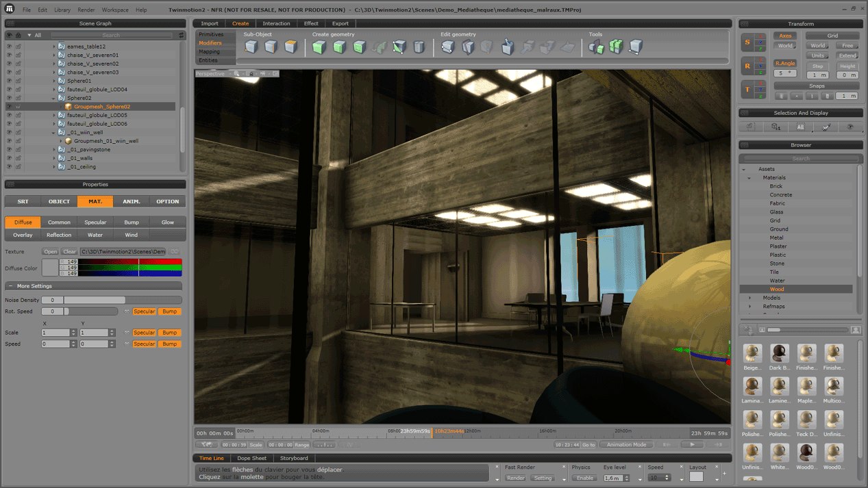Image resolution: width=868 pixels, height=488 pixels.
Task: Hide the Sphere01 object with its eye icon
Action: click(10, 81)
